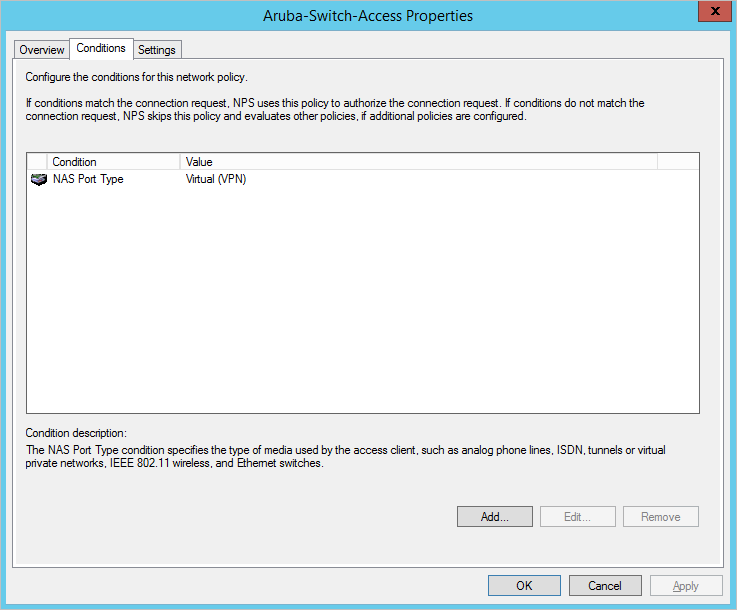Viewport: 737px width, 610px height.
Task: Click the Apply button
Action: 686,586
